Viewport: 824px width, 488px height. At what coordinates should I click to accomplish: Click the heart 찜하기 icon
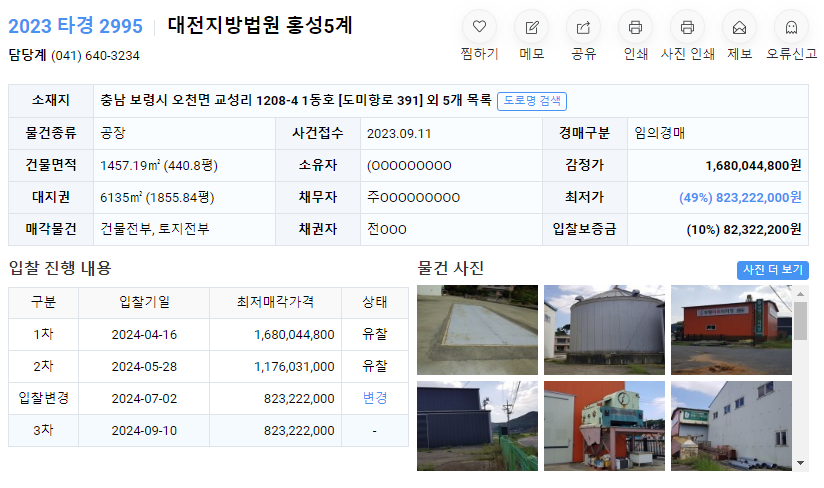479,27
